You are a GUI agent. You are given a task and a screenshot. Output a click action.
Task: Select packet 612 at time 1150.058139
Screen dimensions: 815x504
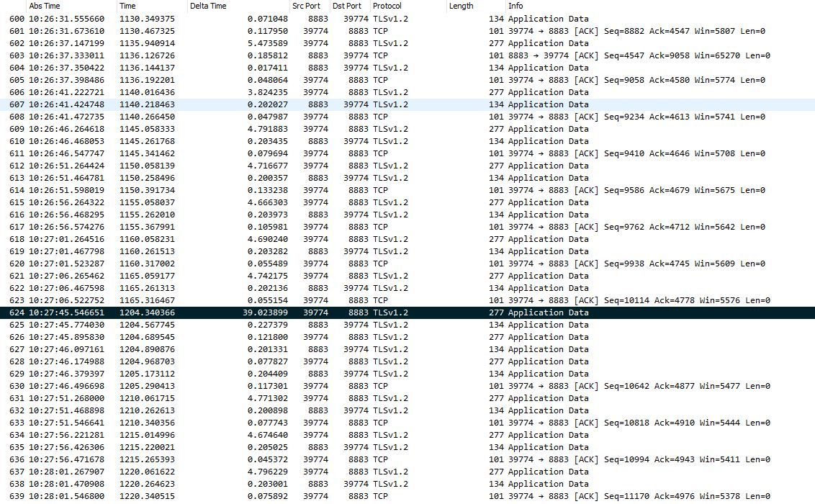(x=407, y=166)
